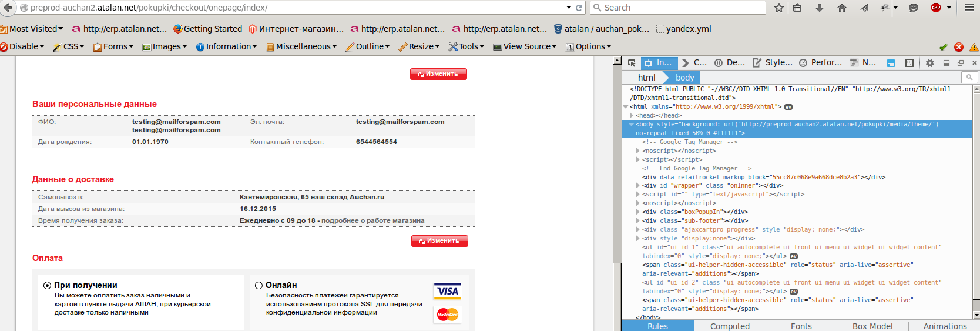980x331 pixels.
Task: Open the Computed sidebar tab
Action: pos(730,326)
